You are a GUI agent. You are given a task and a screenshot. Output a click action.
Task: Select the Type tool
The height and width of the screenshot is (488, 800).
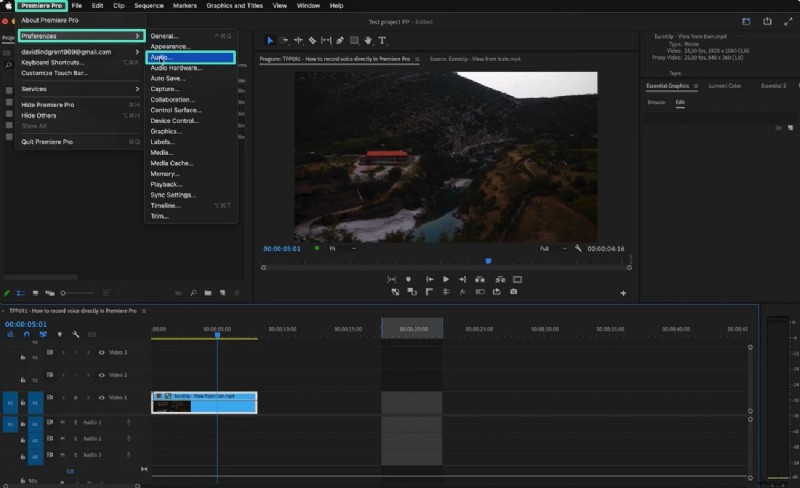tap(382, 40)
